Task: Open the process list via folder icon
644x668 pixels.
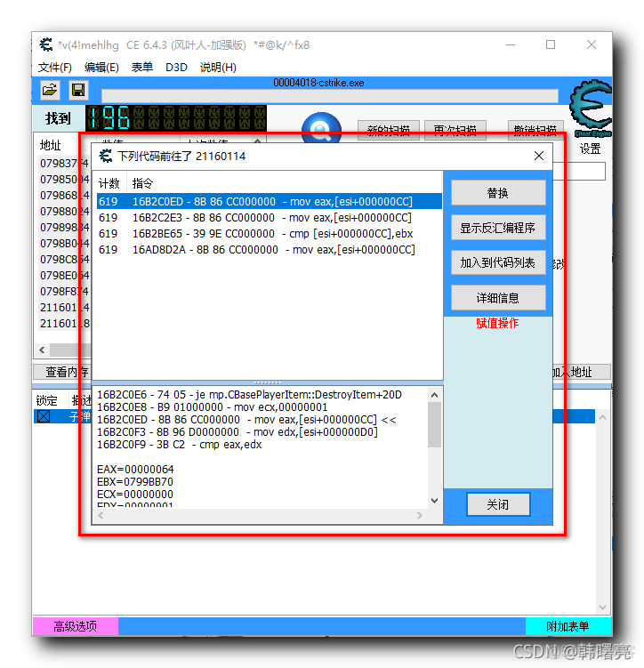Action: pyautogui.click(x=50, y=90)
